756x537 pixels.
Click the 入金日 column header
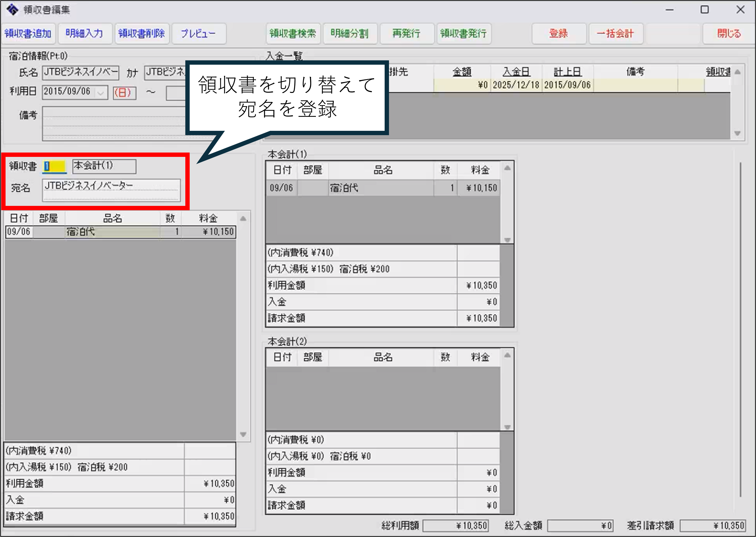516,72
